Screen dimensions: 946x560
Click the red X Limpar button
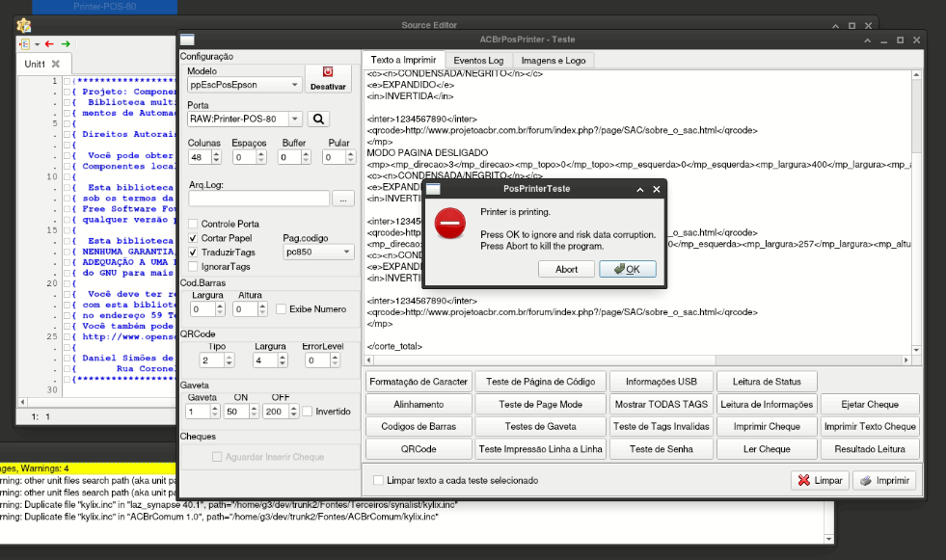pyautogui.click(x=820, y=480)
